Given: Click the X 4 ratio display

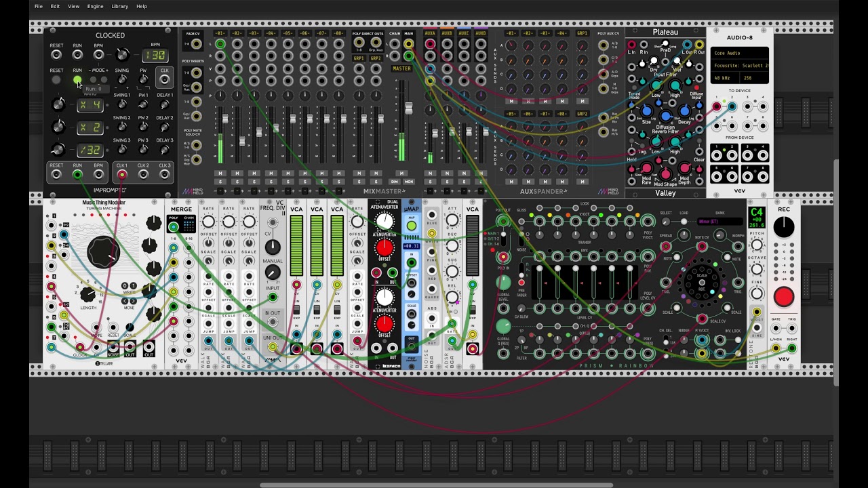Looking at the screenshot, I should click(x=90, y=105).
